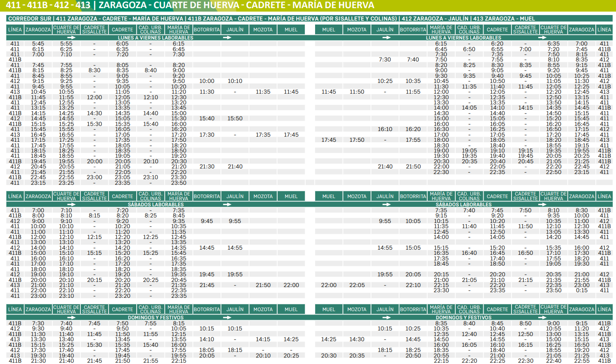Click arrow below Cuarte de Huerva, left Sunday bar
This screenshot has height=364, width=616.
71,318
